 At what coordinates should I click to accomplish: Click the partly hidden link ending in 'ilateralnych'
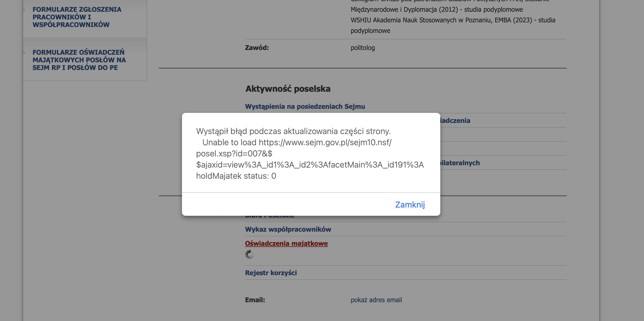pyautogui.click(x=460, y=163)
